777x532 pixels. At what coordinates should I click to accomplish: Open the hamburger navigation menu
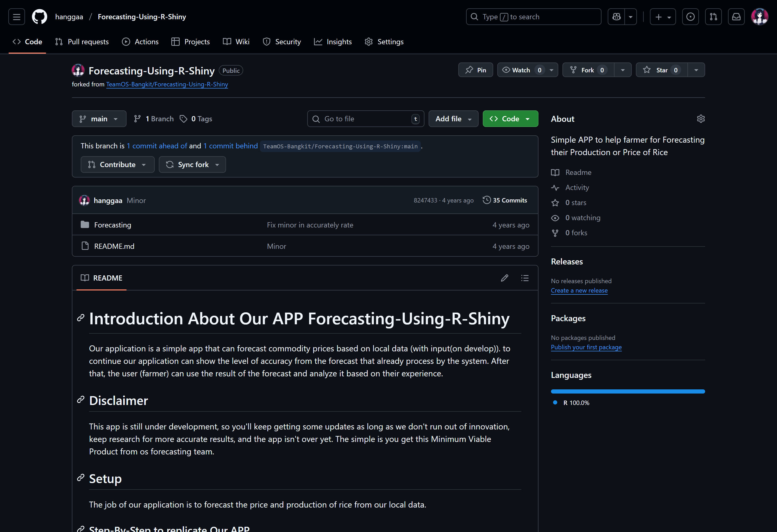point(16,17)
